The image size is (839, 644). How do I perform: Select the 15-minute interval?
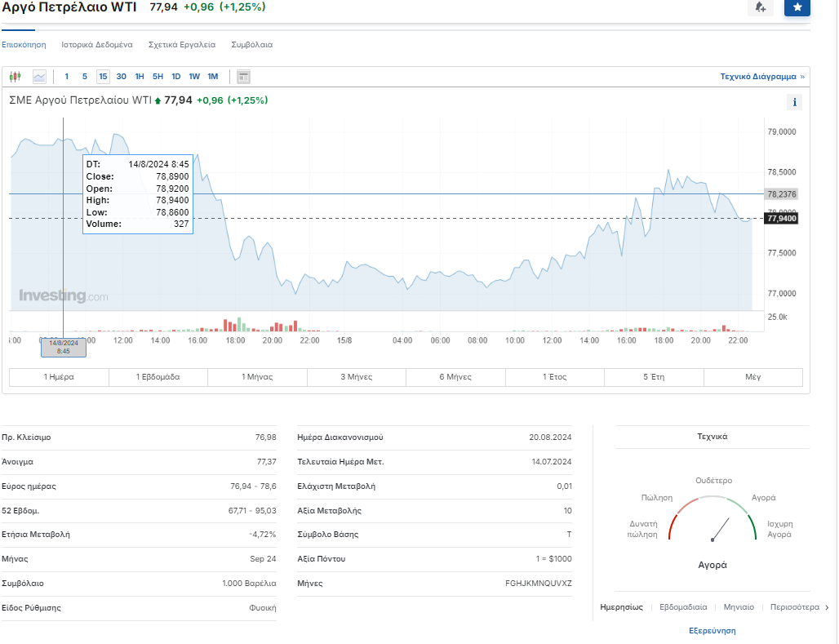[103, 77]
